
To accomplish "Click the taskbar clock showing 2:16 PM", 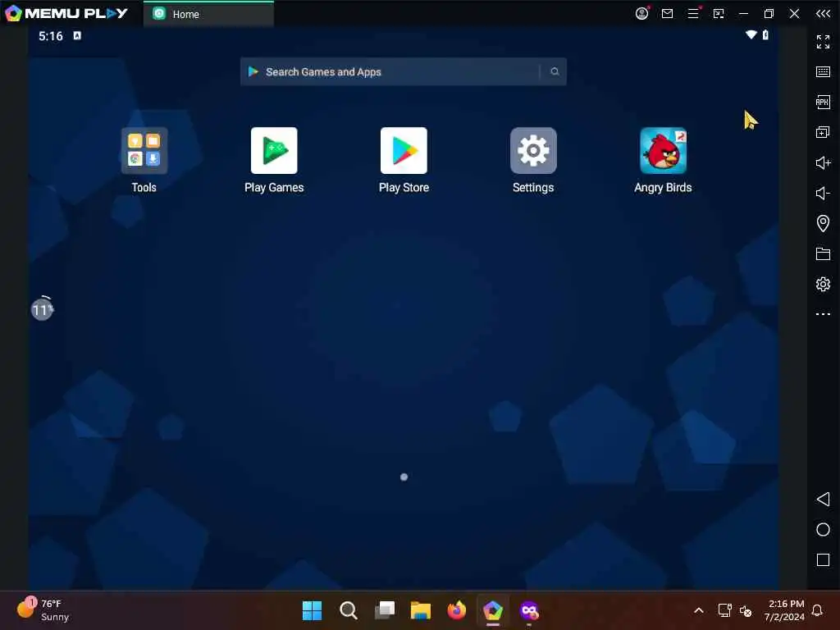I will point(784,610).
